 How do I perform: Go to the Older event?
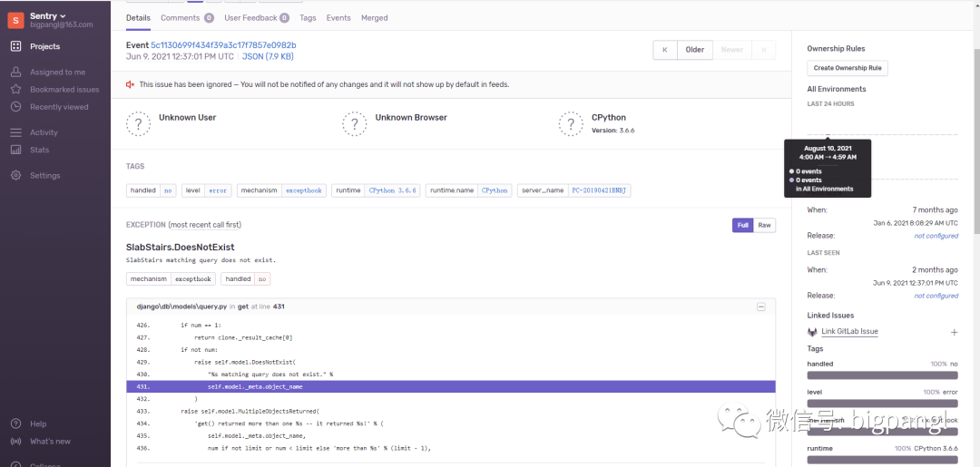694,50
